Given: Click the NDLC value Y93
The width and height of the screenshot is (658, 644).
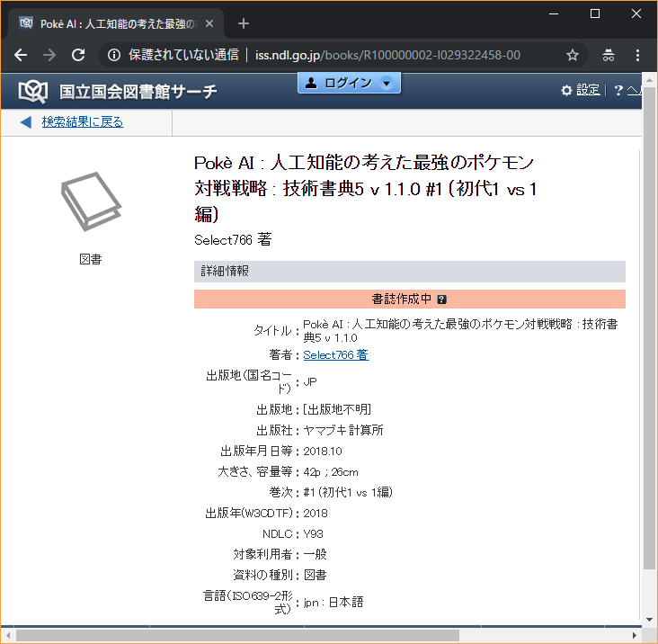Looking at the screenshot, I should [314, 534].
